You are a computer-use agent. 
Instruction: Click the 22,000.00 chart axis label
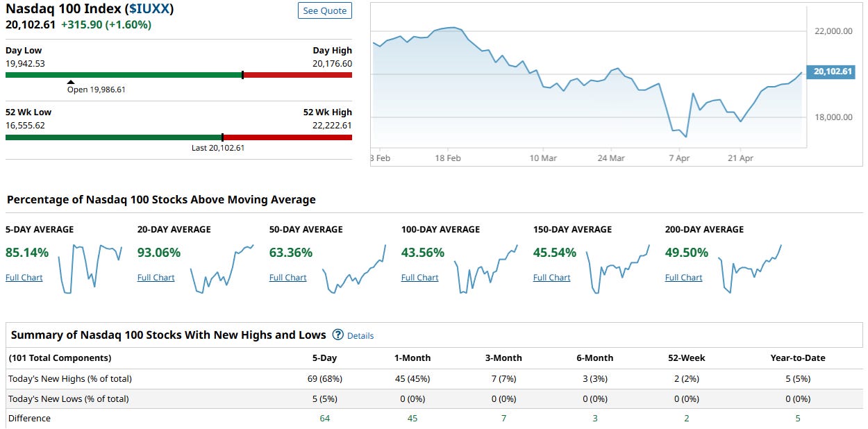point(833,31)
